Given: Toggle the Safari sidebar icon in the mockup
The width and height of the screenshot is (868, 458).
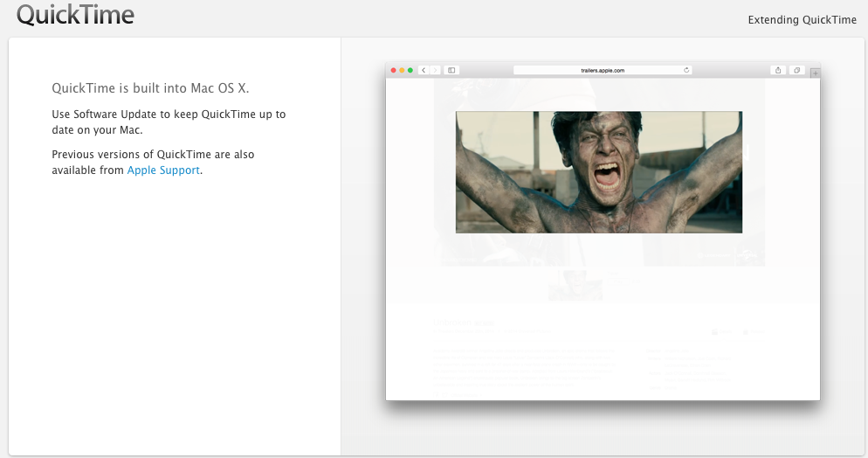Looking at the screenshot, I should tap(451, 70).
